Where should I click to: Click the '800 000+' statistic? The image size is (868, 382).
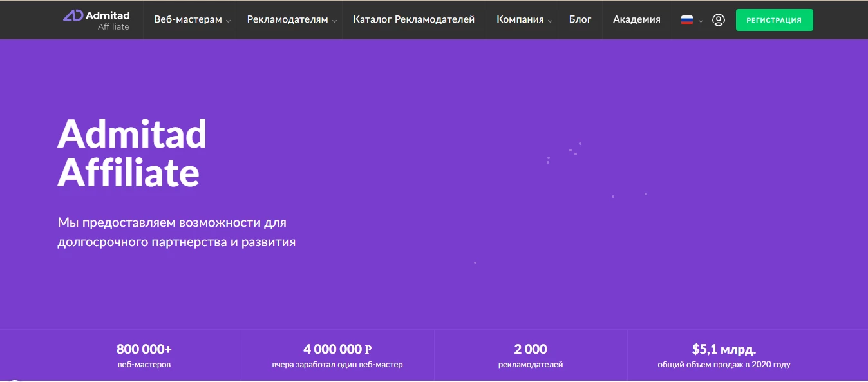(144, 349)
